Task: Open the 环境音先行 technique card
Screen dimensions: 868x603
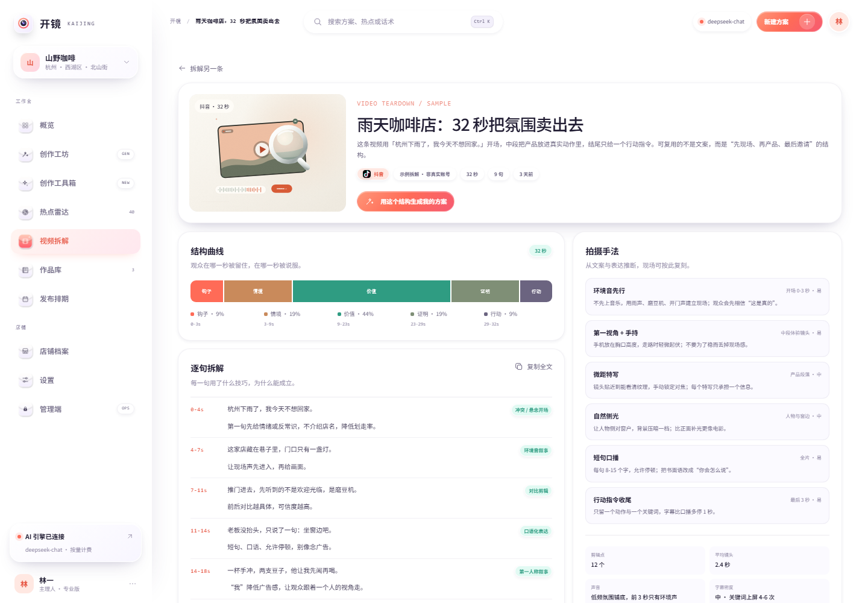Action: [x=707, y=297]
